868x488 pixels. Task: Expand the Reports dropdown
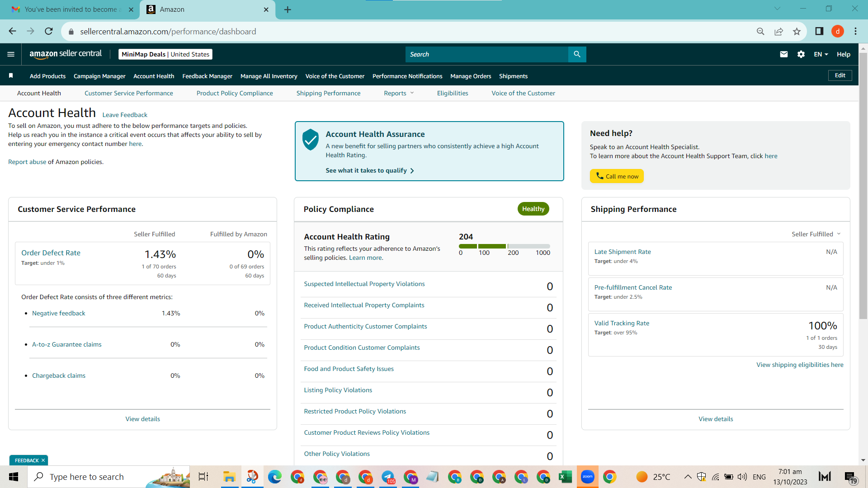click(x=399, y=93)
